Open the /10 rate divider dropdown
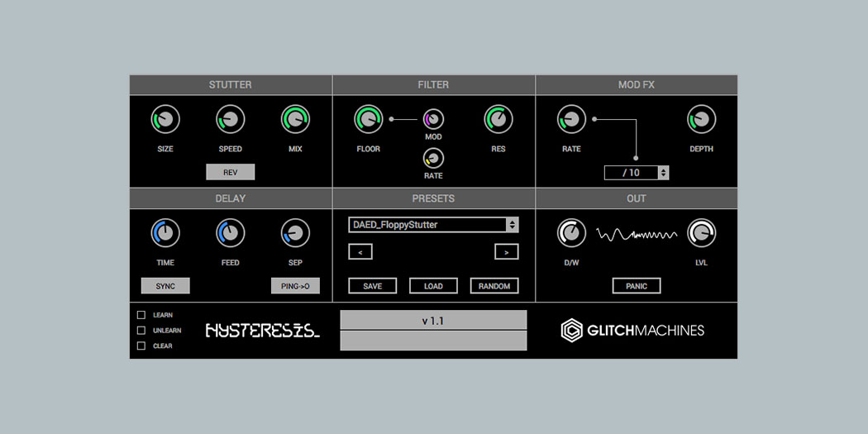The height and width of the screenshot is (434, 868). 636,173
